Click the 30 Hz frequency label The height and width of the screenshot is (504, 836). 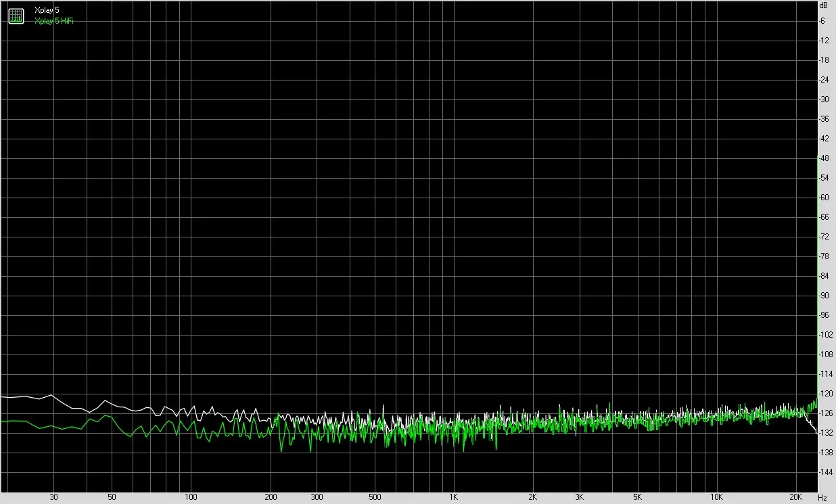pos(53,497)
